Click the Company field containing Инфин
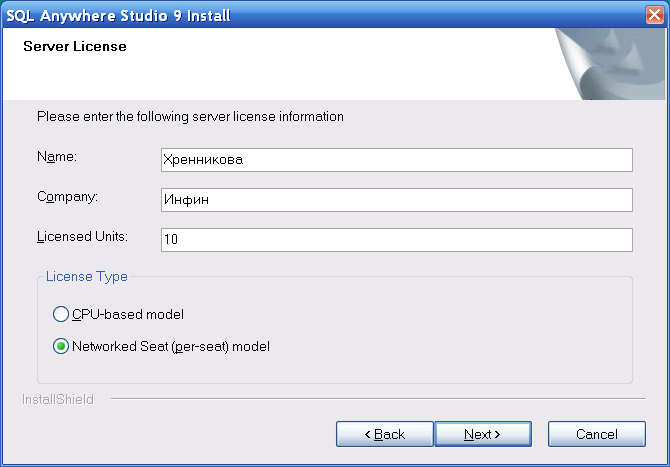Viewport: 670px width, 467px height. [x=395, y=200]
